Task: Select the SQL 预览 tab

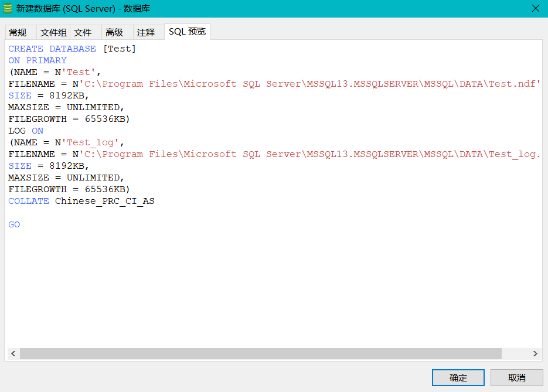Action: click(x=187, y=32)
